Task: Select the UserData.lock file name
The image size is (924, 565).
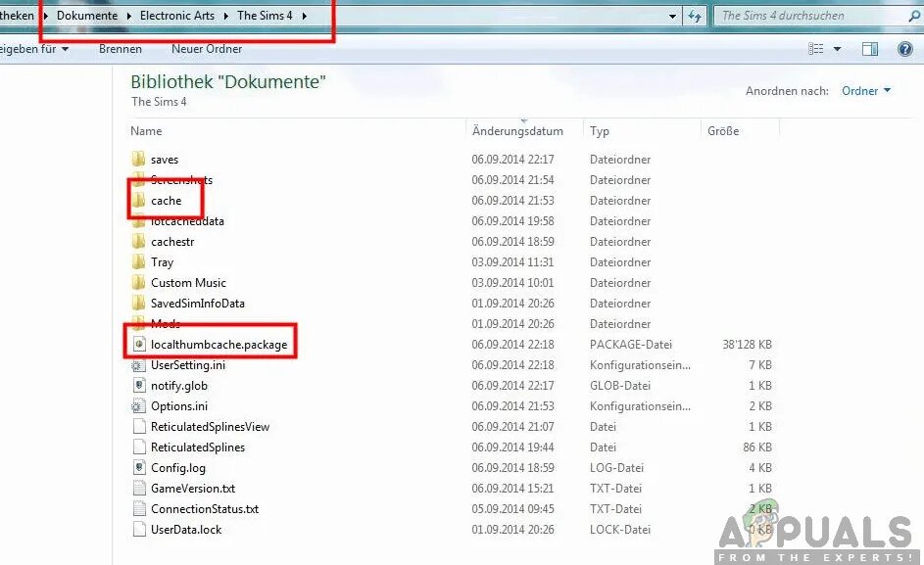Action: coord(186,529)
